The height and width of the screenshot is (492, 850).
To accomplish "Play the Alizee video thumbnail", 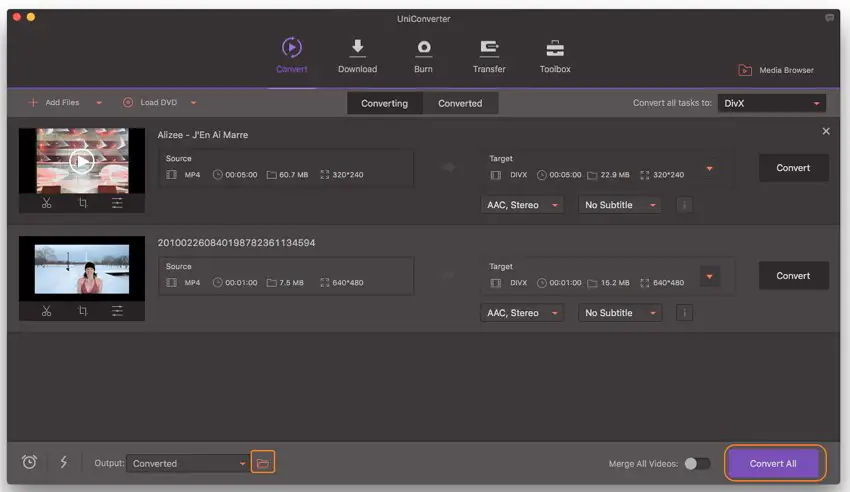I will click(82, 161).
